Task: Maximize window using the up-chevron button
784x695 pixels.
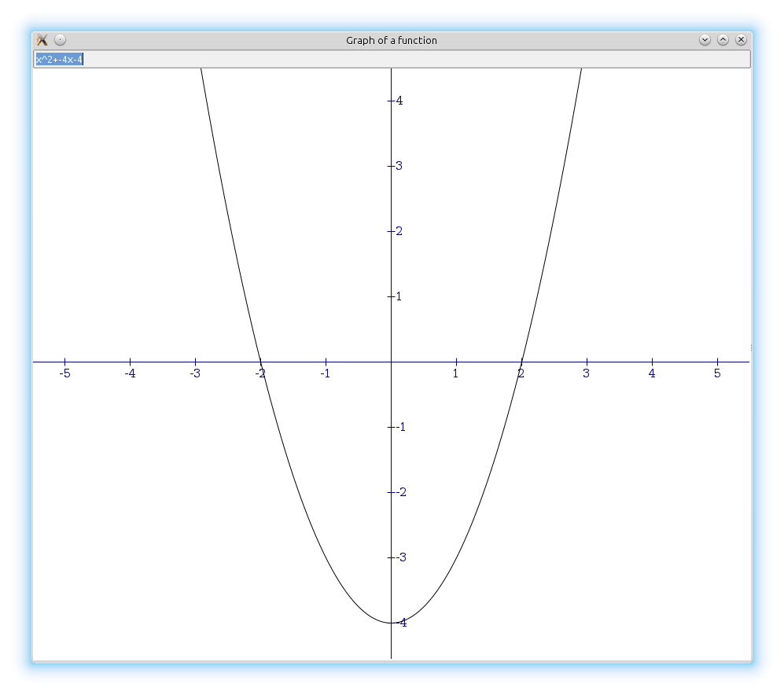Action: coord(723,40)
